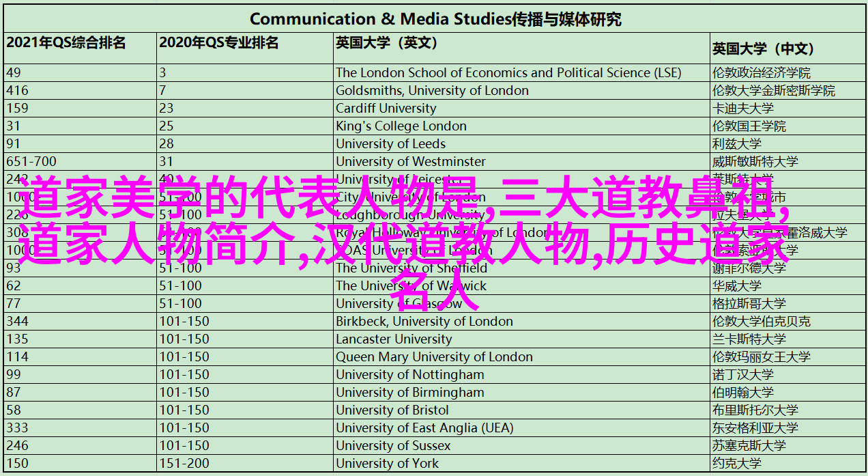Click the table title "Communication & Media Studies传播与媒体研究"

point(435,19)
